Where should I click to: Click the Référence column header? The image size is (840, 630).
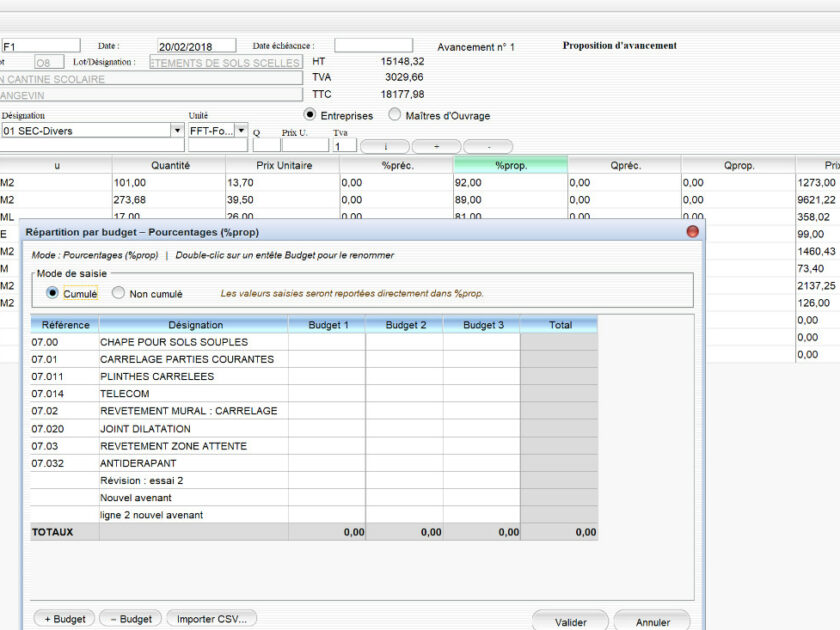coord(65,325)
